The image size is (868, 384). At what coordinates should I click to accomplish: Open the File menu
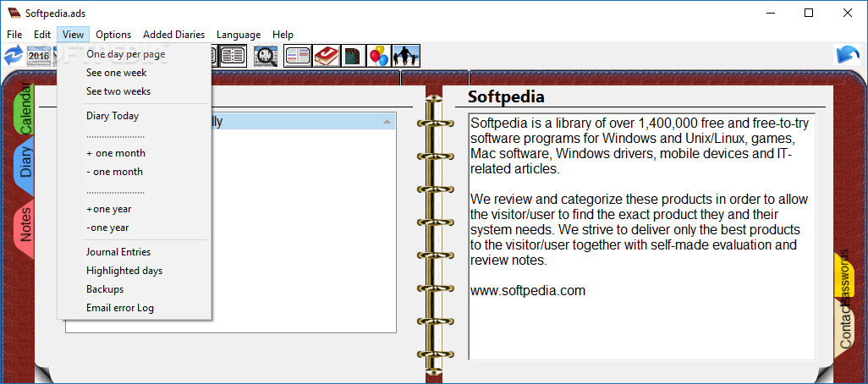click(14, 35)
